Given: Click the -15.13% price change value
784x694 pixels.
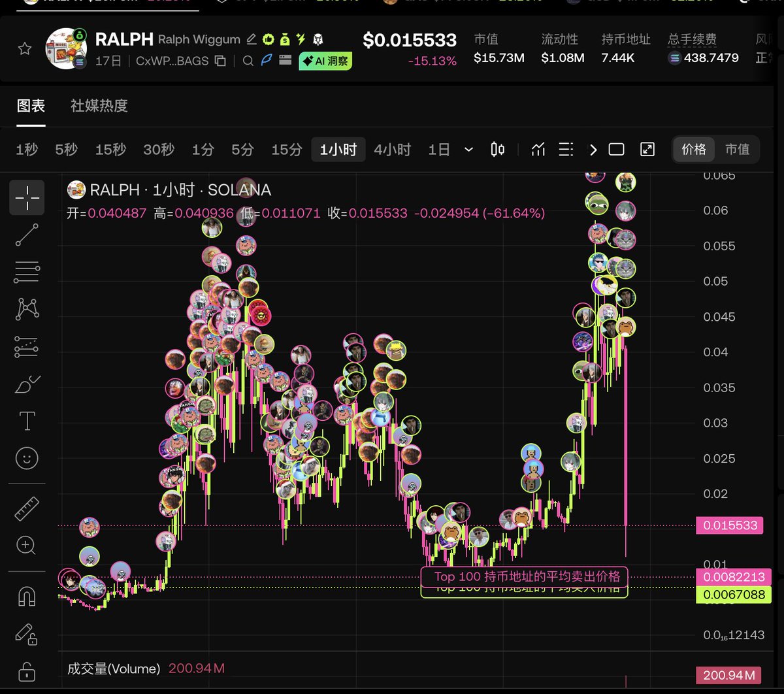Looking at the screenshot, I should [x=433, y=61].
